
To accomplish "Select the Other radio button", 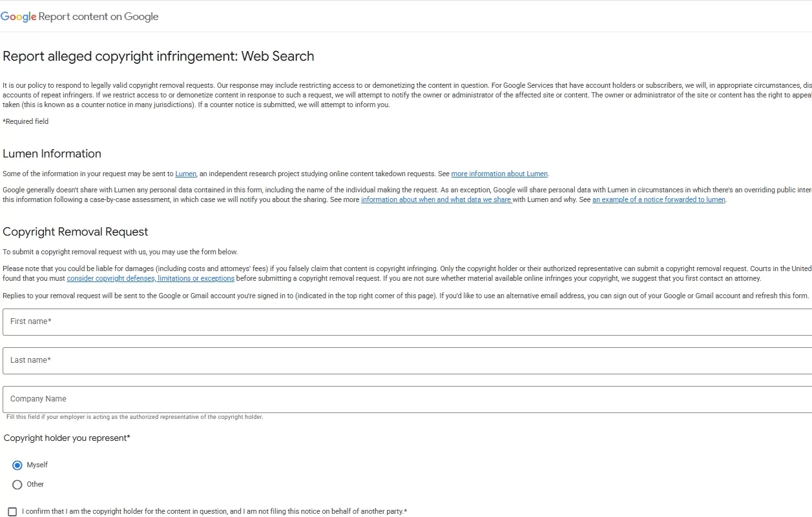I will click(x=17, y=485).
